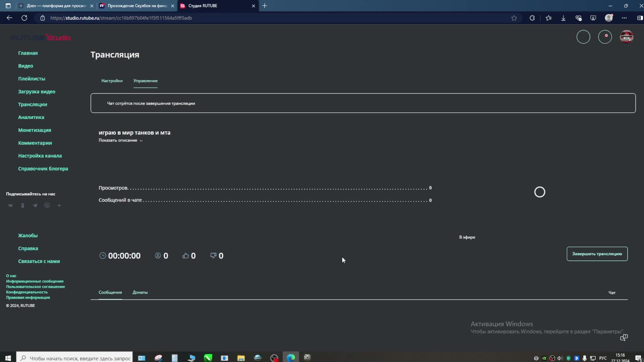Open the Odnoklassniki social link icon
644x362 pixels.
(x=22, y=205)
